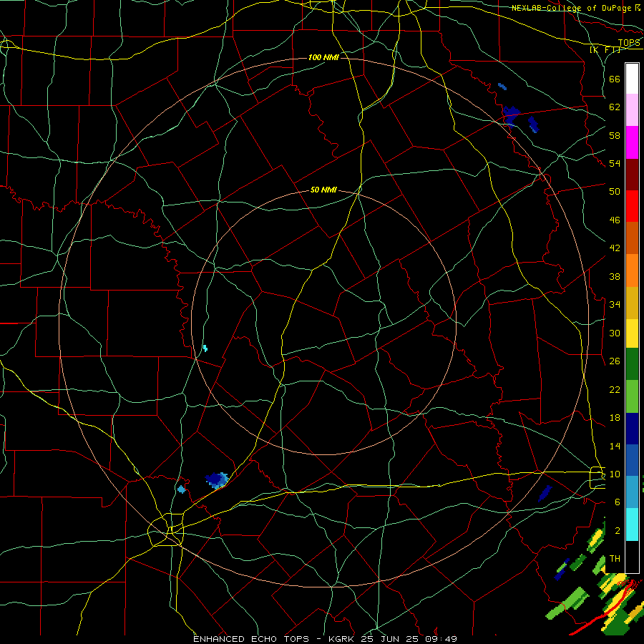Image resolution: width=644 pixels, height=644 pixels.
Task: Click the '14' legend value
Action: (x=615, y=446)
